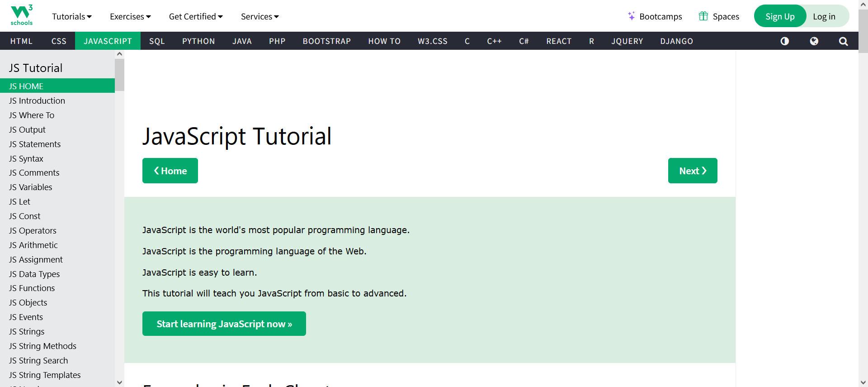This screenshot has height=387, width=868.
Task: Expand the Exercises dropdown
Action: 130,16
